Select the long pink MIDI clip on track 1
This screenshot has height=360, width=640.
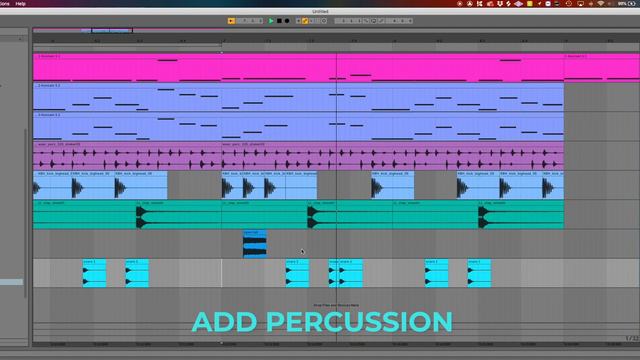(298, 67)
